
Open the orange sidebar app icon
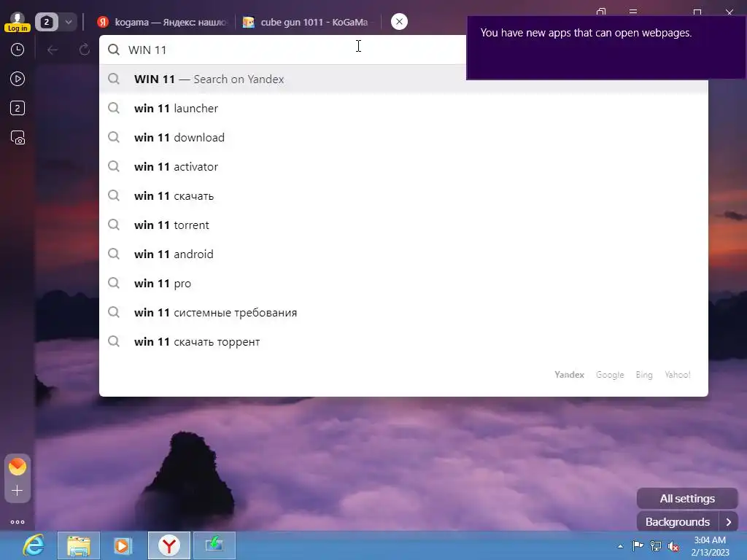click(x=18, y=467)
